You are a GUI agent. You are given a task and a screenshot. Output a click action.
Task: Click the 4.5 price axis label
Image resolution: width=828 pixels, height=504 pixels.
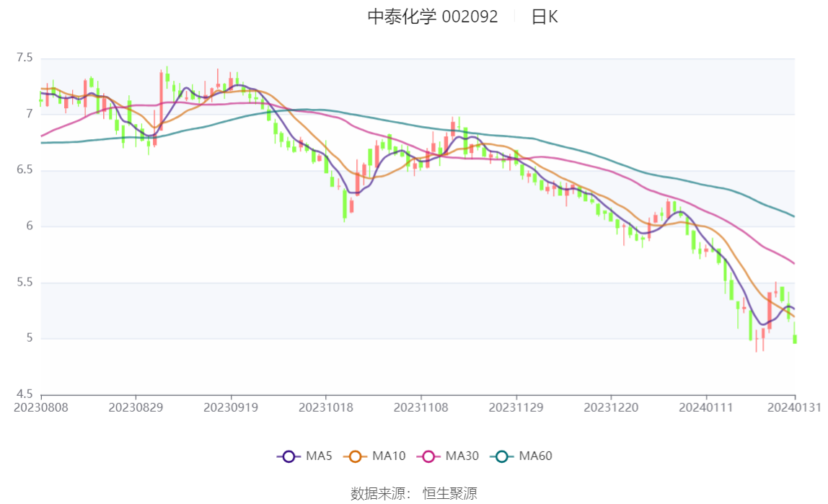[25, 394]
